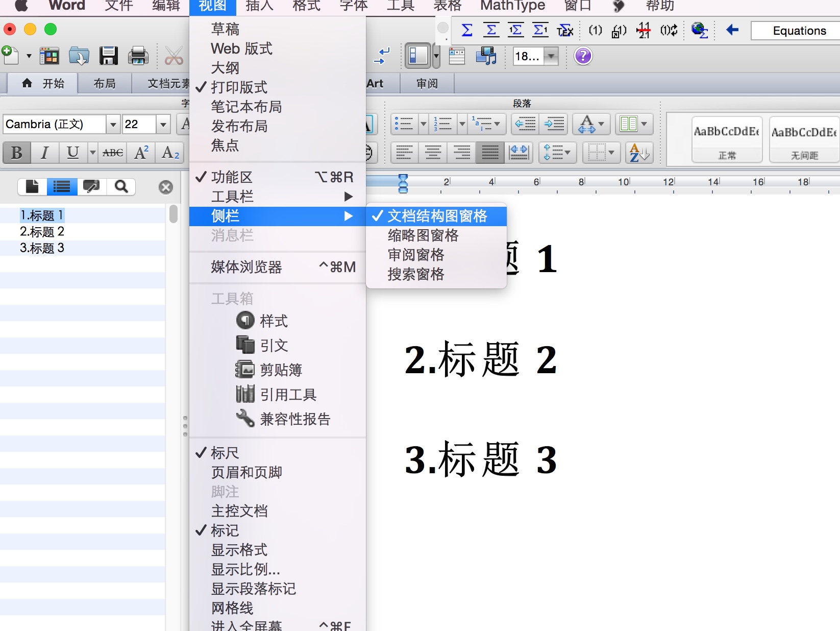The image size is (840, 631).
Task: Click the Cut scissors icon
Action: 174,56
